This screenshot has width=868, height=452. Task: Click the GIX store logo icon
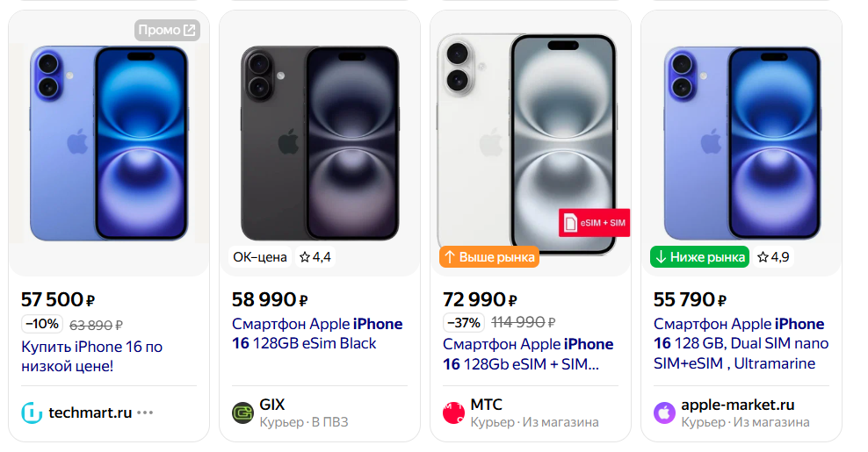point(242,413)
